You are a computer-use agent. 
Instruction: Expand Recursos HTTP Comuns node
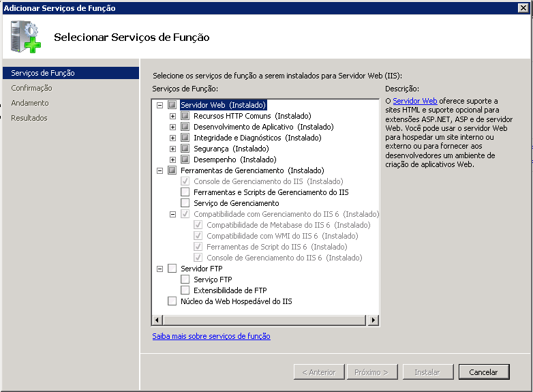pyautogui.click(x=173, y=116)
